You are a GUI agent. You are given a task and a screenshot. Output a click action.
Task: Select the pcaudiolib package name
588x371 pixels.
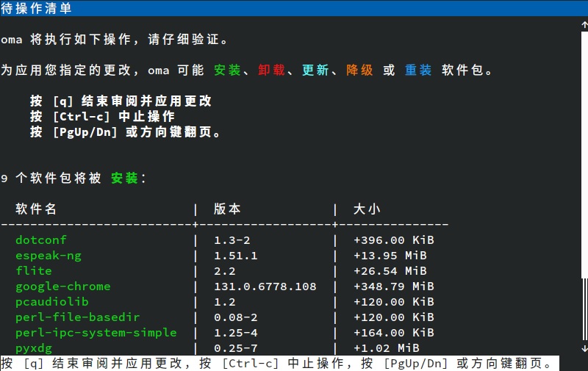tap(51, 302)
